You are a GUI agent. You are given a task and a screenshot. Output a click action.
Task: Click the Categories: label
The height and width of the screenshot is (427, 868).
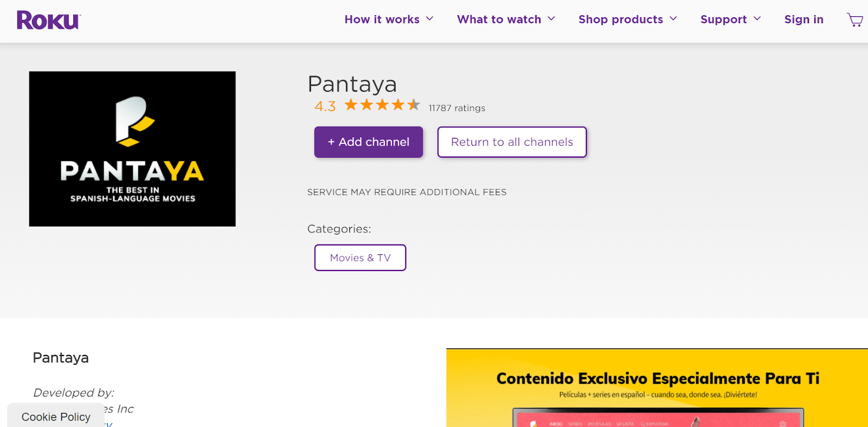pos(339,229)
